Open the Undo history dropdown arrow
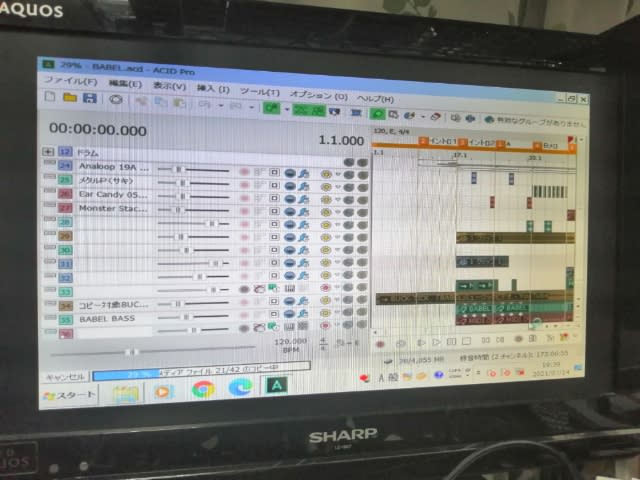Screen dimensions: 640x480 [x=221, y=106]
